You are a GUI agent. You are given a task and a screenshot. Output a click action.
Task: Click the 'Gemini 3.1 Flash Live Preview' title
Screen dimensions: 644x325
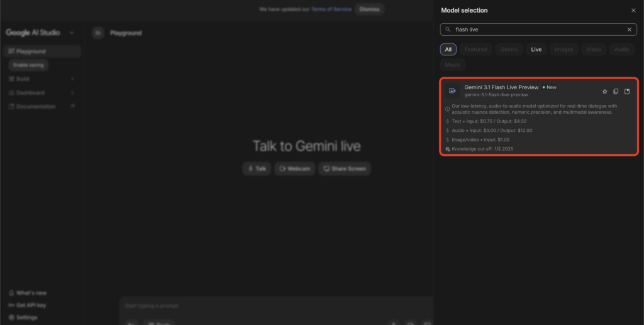(x=501, y=87)
